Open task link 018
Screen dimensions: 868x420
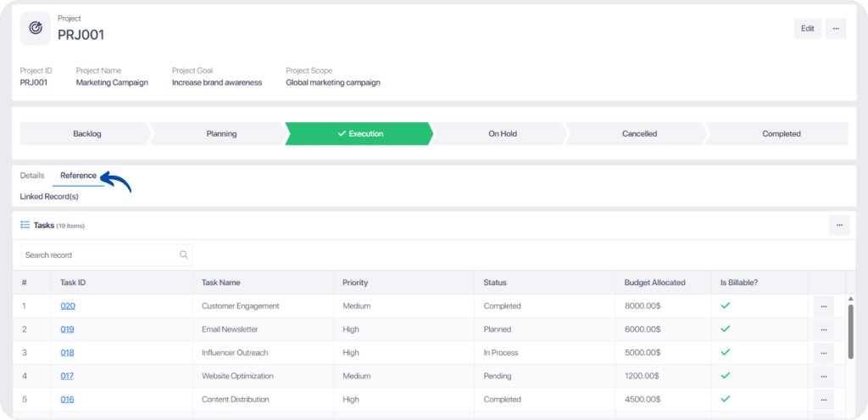68,352
